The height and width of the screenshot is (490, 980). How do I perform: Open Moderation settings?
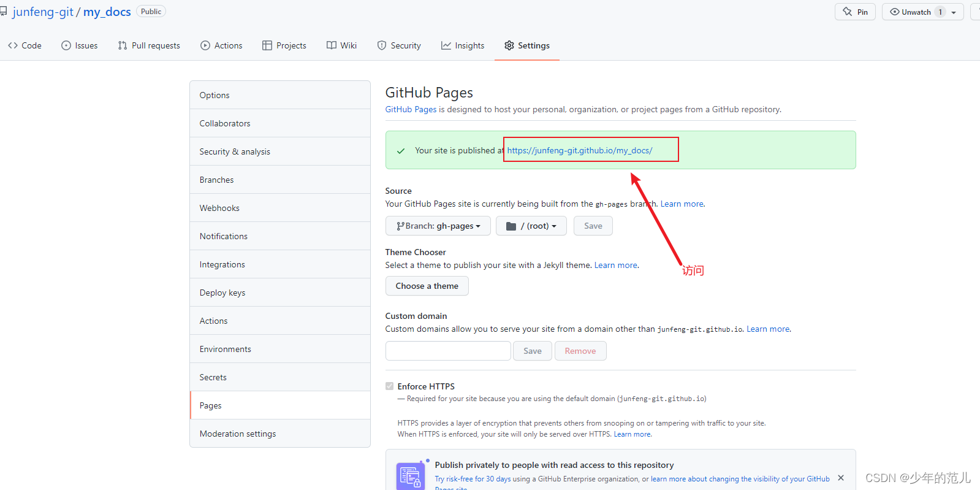(280, 434)
